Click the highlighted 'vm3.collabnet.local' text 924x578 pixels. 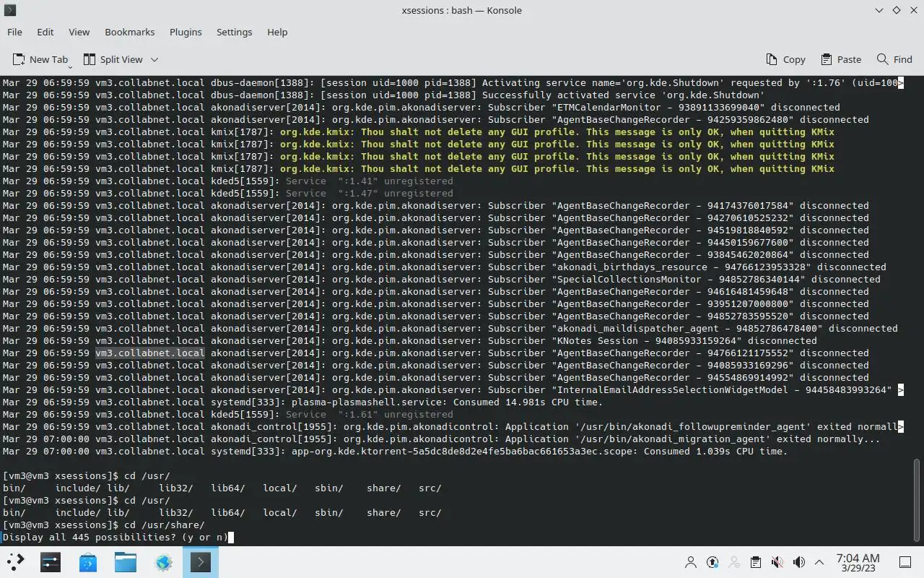pos(150,353)
